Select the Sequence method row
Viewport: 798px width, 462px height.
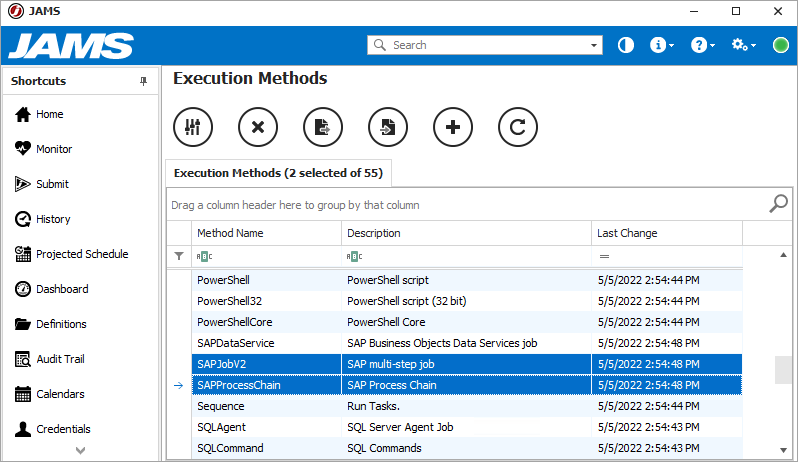467,406
